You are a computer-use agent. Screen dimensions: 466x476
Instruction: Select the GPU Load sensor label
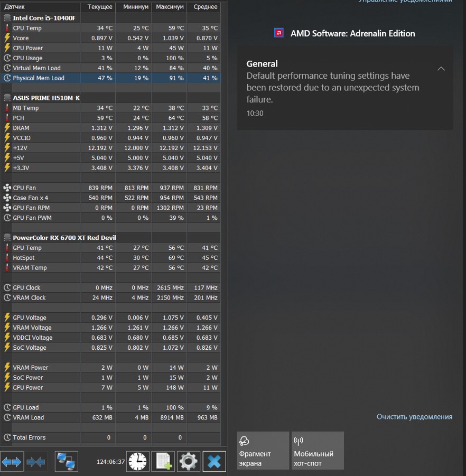[26, 407]
